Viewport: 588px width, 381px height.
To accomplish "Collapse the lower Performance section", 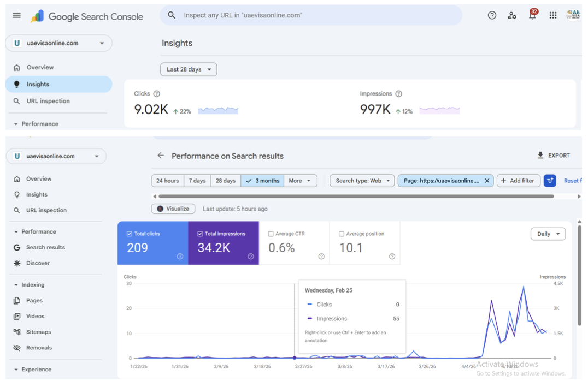I will pos(16,232).
